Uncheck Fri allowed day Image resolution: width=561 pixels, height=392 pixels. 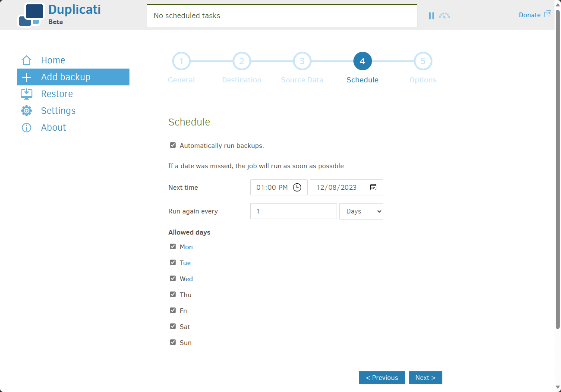point(173,310)
